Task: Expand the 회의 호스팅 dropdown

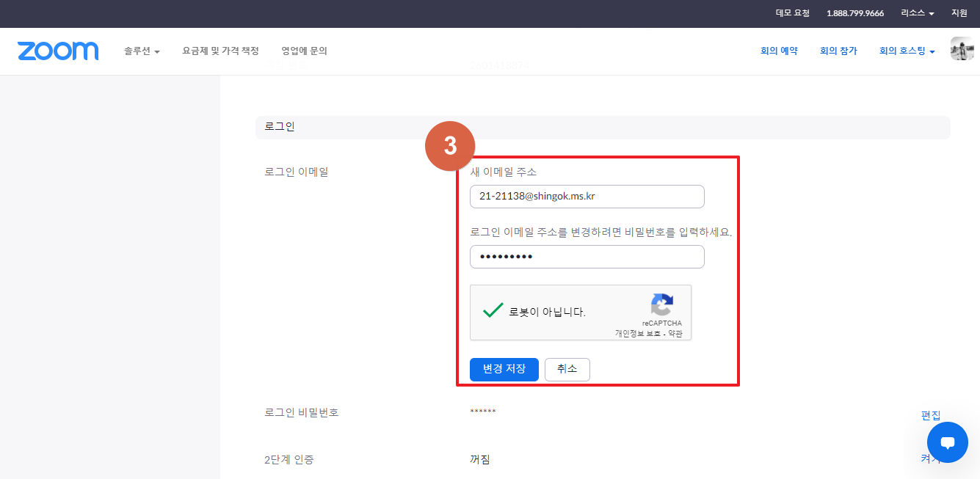Action: [x=907, y=51]
